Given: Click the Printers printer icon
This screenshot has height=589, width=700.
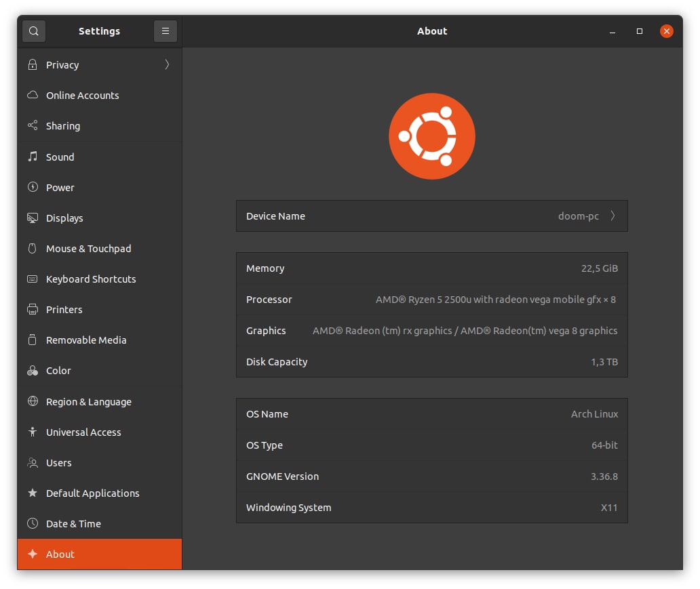Looking at the screenshot, I should 33,309.
